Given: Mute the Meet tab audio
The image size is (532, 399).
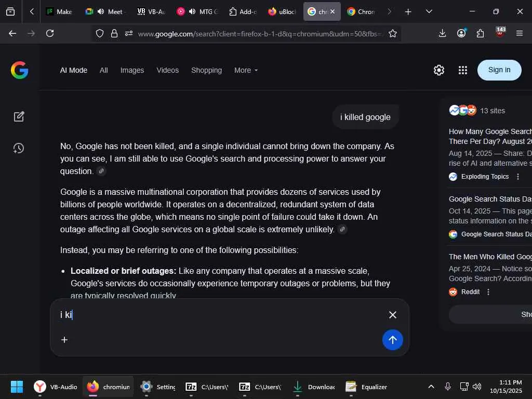Looking at the screenshot, I should [x=101, y=11].
